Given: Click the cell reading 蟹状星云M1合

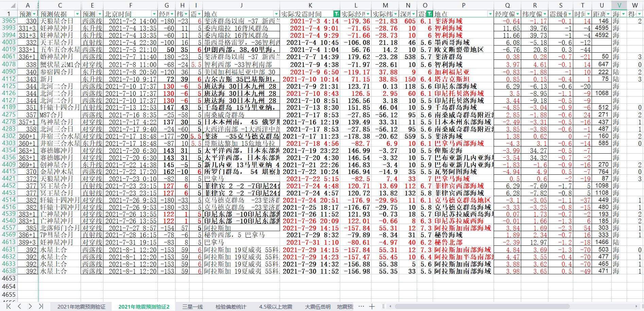Looking at the screenshot, I should tap(60, 64).
